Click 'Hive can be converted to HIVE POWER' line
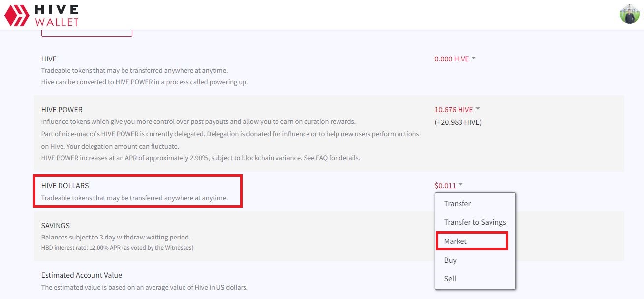 point(145,82)
